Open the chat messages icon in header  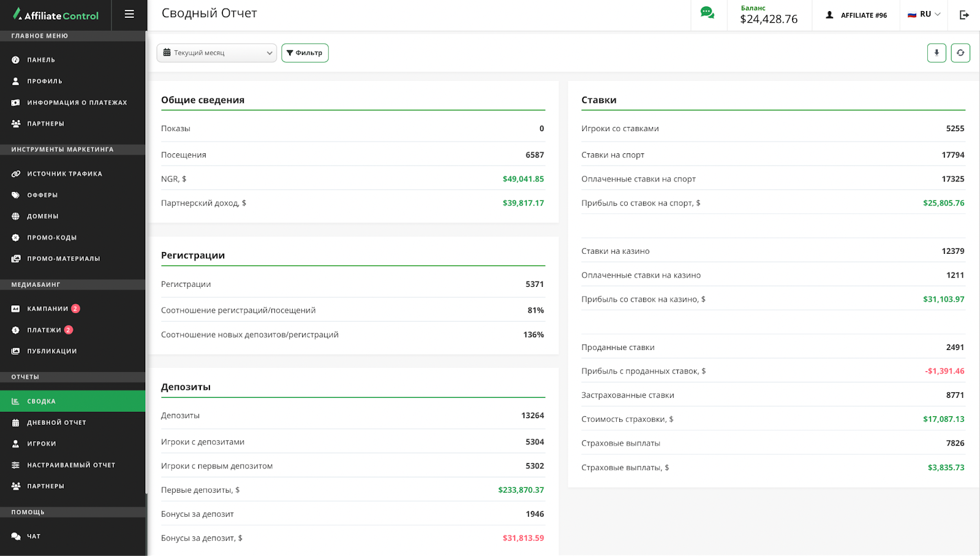click(707, 13)
